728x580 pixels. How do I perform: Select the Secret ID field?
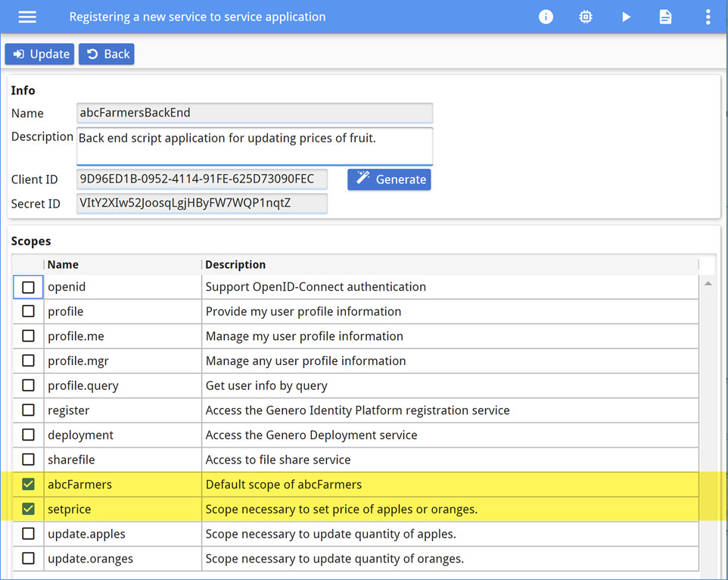pos(202,204)
